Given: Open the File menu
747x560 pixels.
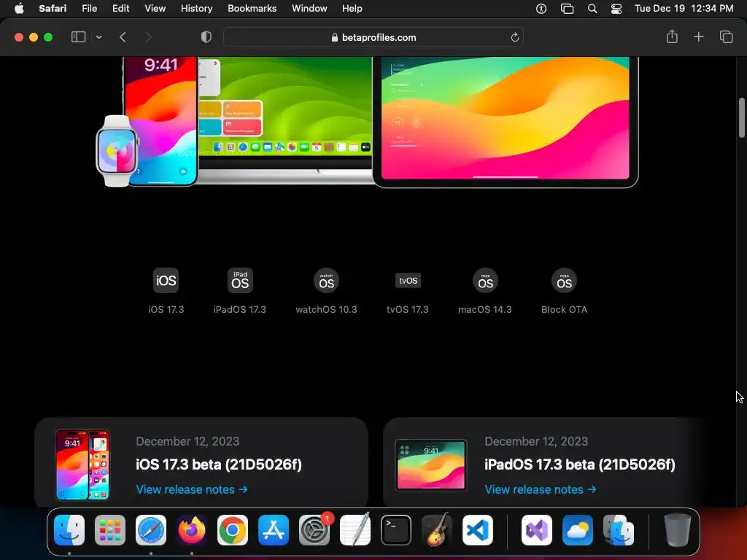Looking at the screenshot, I should pyautogui.click(x=89, y=9).
